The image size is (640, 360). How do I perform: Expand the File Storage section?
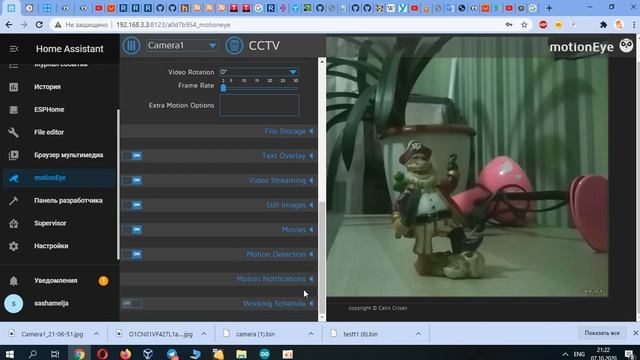point(289,131)
